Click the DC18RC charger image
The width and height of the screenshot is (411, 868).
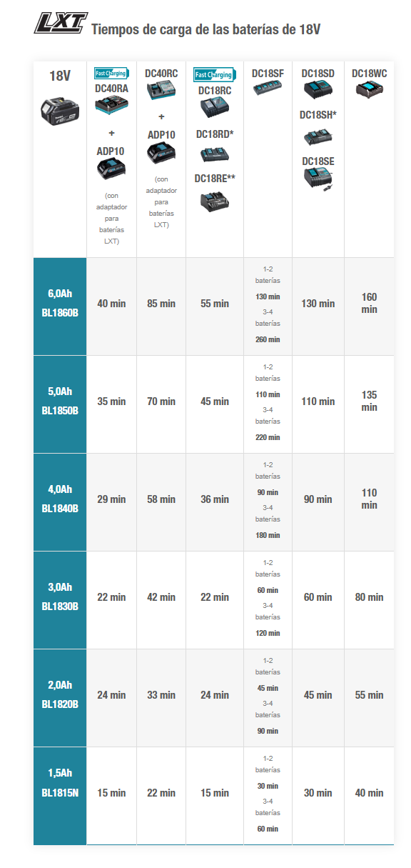click(x=214, y=111)
